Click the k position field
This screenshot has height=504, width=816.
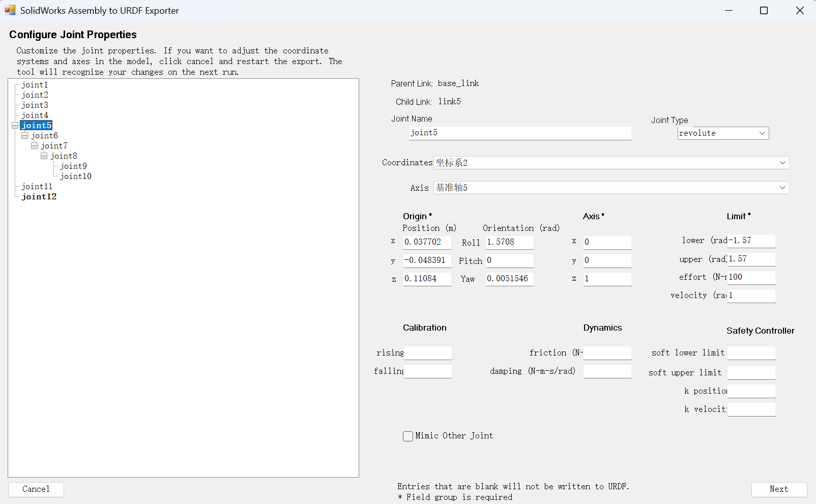coord(751,391)
